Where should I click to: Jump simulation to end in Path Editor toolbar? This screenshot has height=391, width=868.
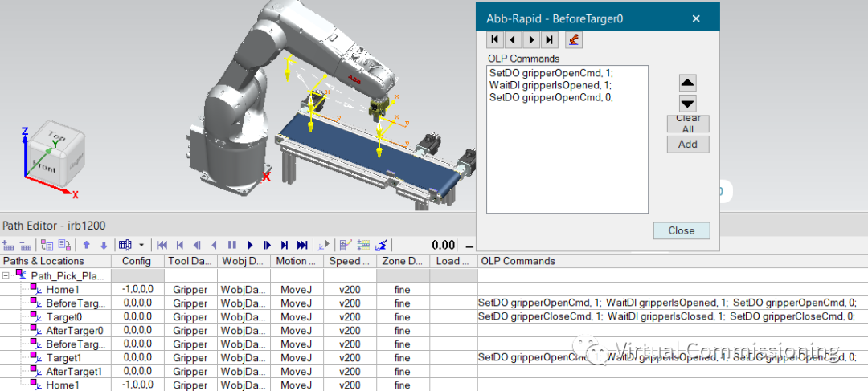302,245
